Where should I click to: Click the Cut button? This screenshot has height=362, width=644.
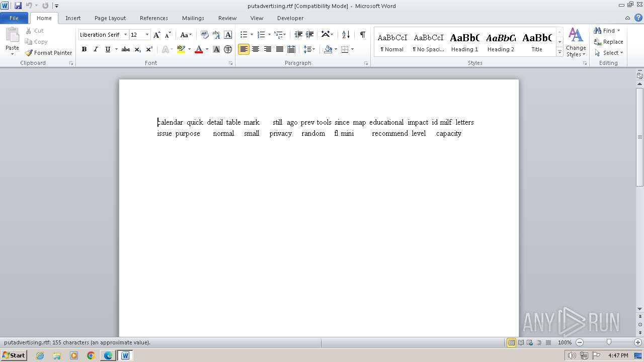35,31
